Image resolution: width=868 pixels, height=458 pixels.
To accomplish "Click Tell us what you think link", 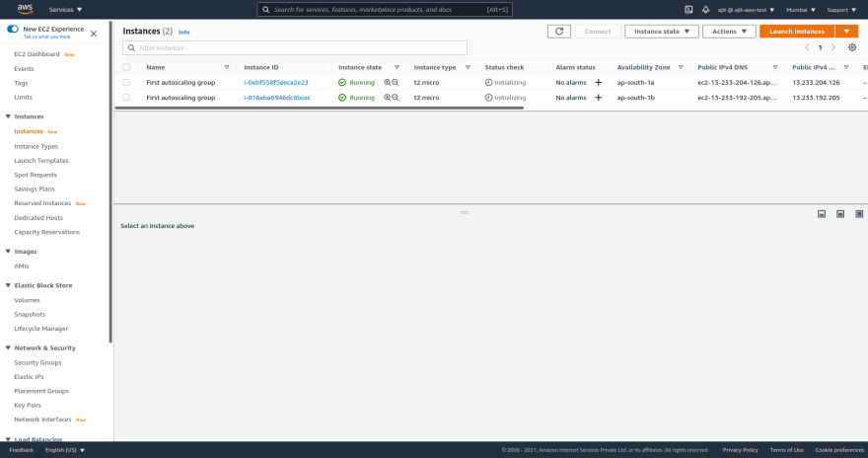I will [46, 37].
